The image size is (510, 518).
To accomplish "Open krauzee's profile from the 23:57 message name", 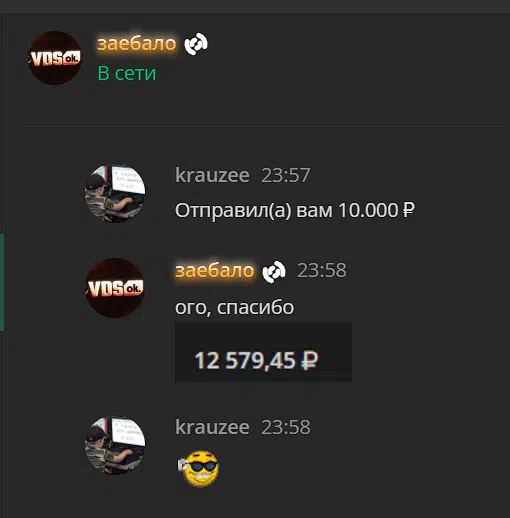I will click(212, 175).
